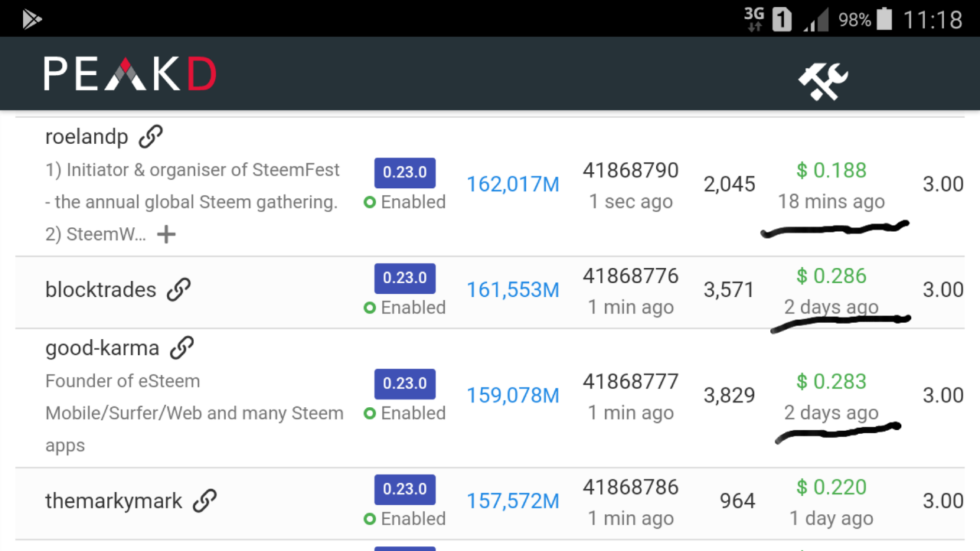The image size is (980, 551).
Task: Select blocktrades' 0.23.0 version badge
Action: [405, 279]
